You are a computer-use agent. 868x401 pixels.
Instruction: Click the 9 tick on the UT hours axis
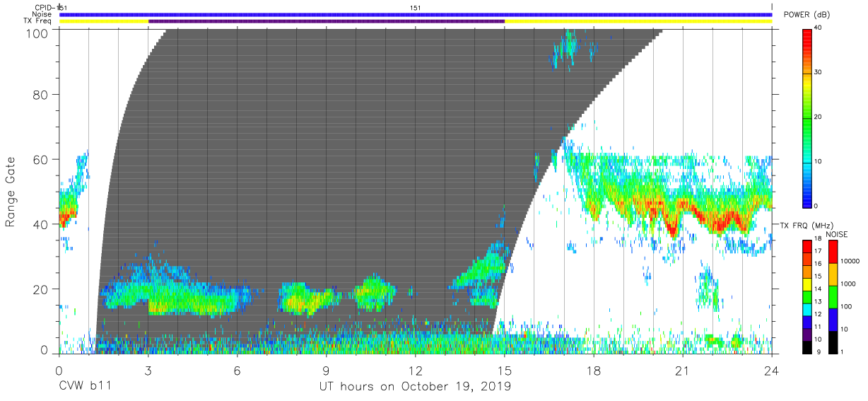point(326,370)
